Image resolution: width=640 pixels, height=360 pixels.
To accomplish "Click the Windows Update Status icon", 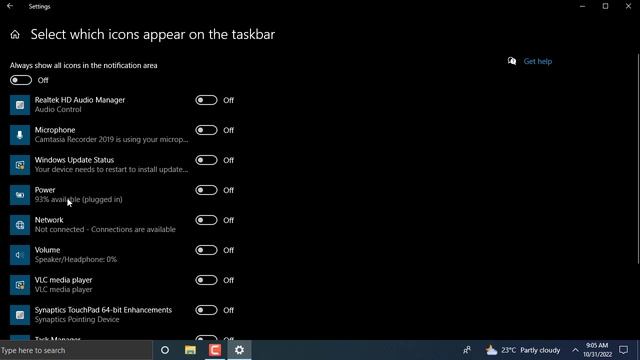I will (20, 165).
